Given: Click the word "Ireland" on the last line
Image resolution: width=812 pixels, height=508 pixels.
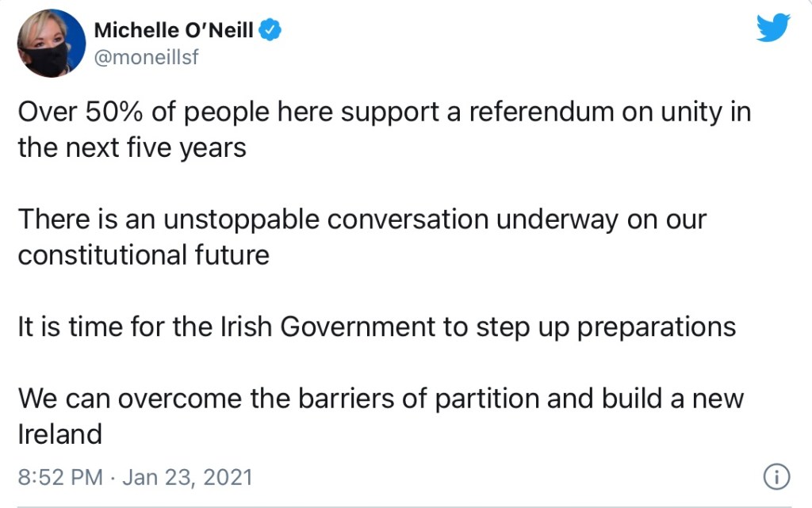Looking at the screenshot, I should (60, 434).
